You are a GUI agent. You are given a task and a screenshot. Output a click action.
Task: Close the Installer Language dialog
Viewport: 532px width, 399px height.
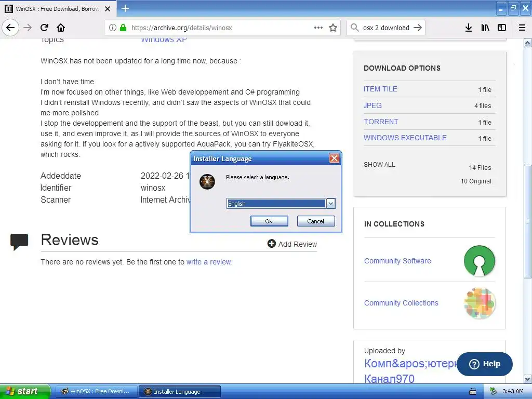click(334, 158)
